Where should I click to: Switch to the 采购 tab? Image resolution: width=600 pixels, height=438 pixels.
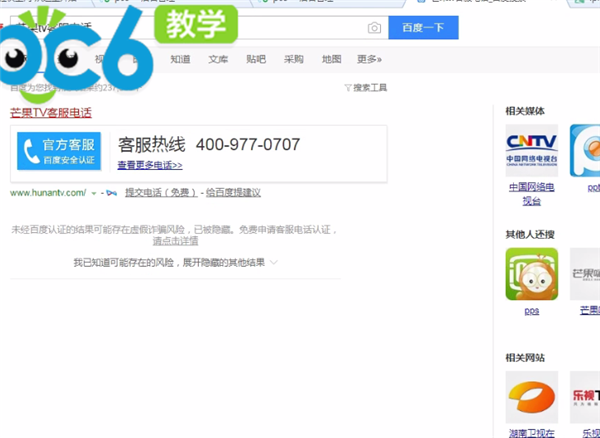click(293, 59)
